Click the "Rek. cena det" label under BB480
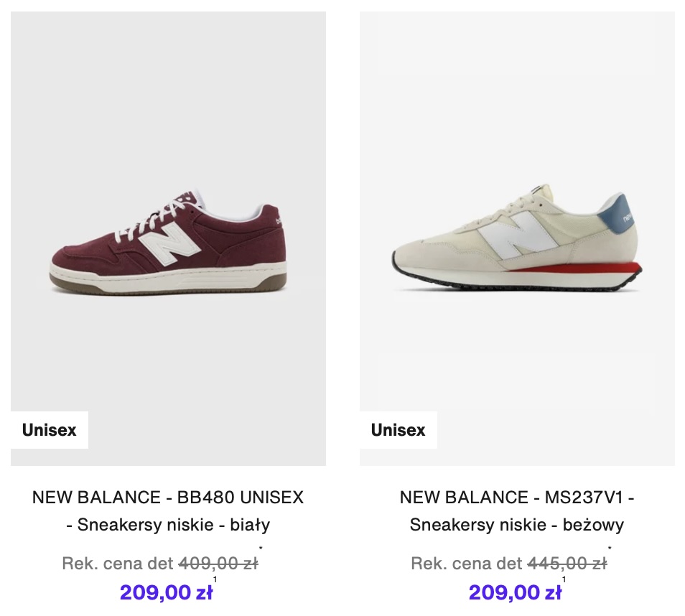Image resolution: width=685 pixels, height=616 pixels. 118,564
